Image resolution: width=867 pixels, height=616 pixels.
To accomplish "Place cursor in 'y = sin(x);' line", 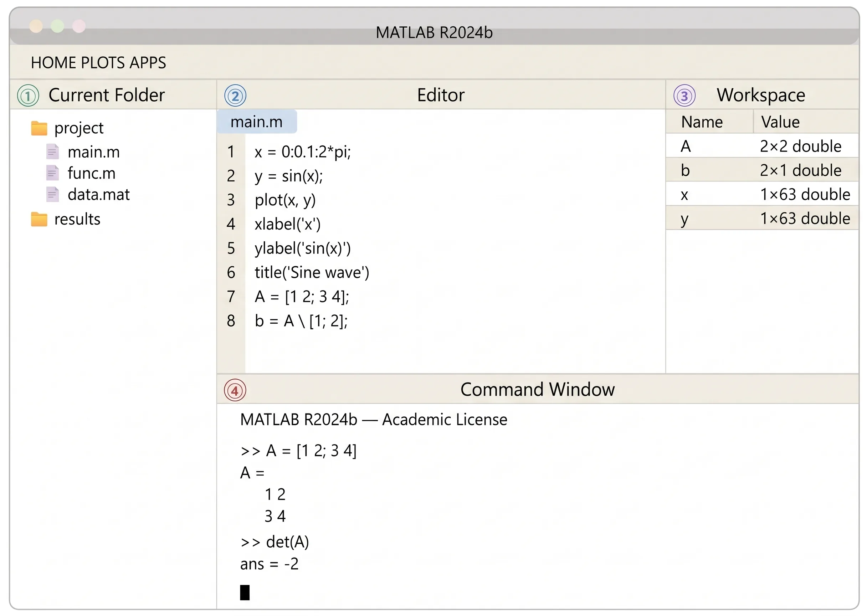I will [x=289, y=176].
